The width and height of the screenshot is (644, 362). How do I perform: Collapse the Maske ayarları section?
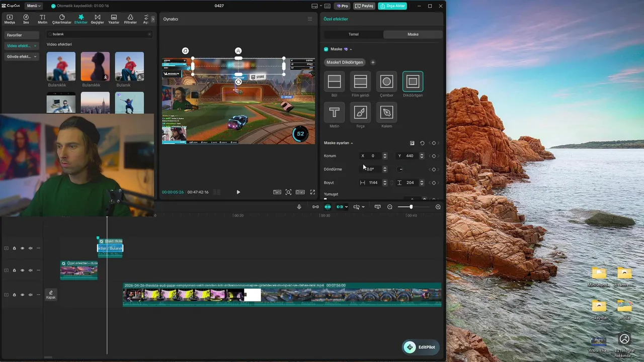(352, 143)
